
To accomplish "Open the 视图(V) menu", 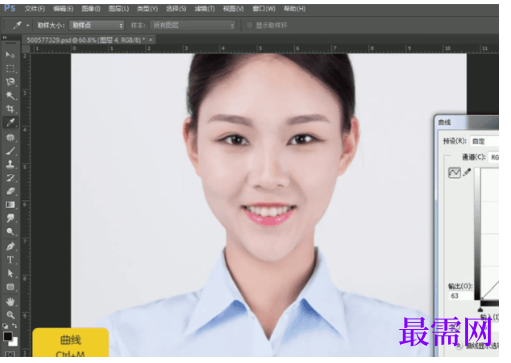I will [x=233, y=9].
